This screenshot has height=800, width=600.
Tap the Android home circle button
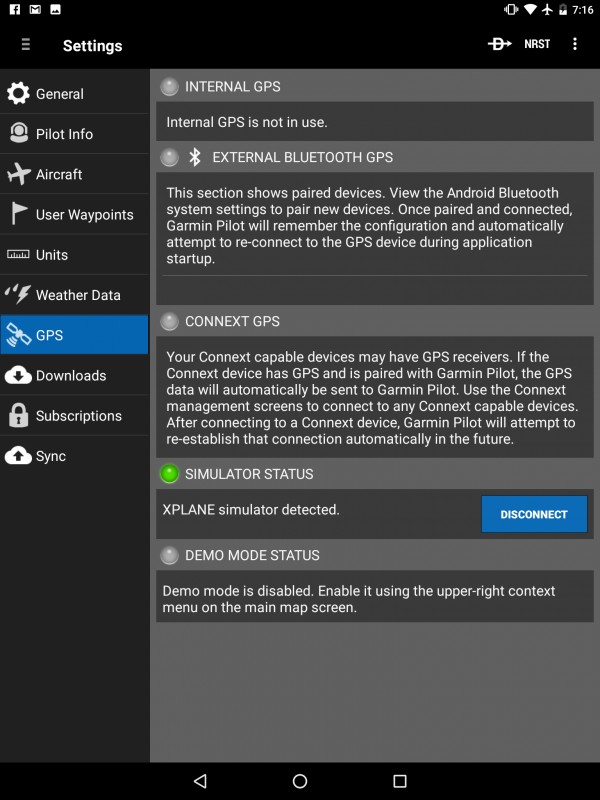(x=300, y=781)
